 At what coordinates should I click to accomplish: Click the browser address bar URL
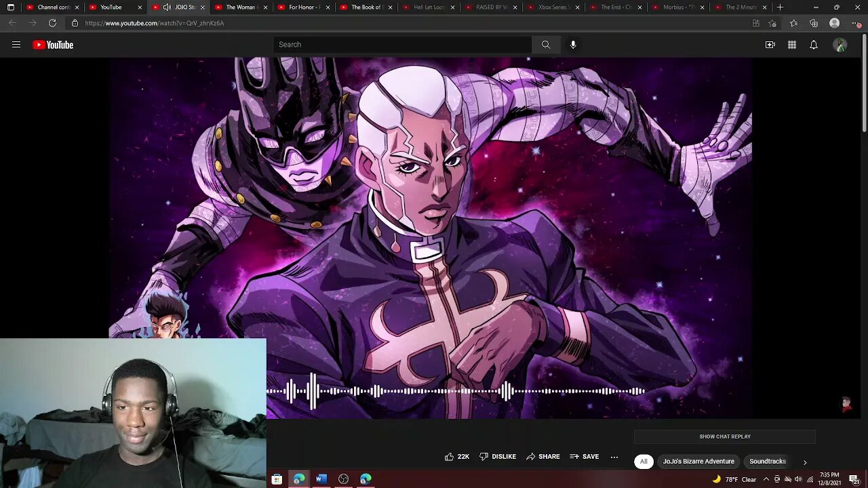click(155, 23)
